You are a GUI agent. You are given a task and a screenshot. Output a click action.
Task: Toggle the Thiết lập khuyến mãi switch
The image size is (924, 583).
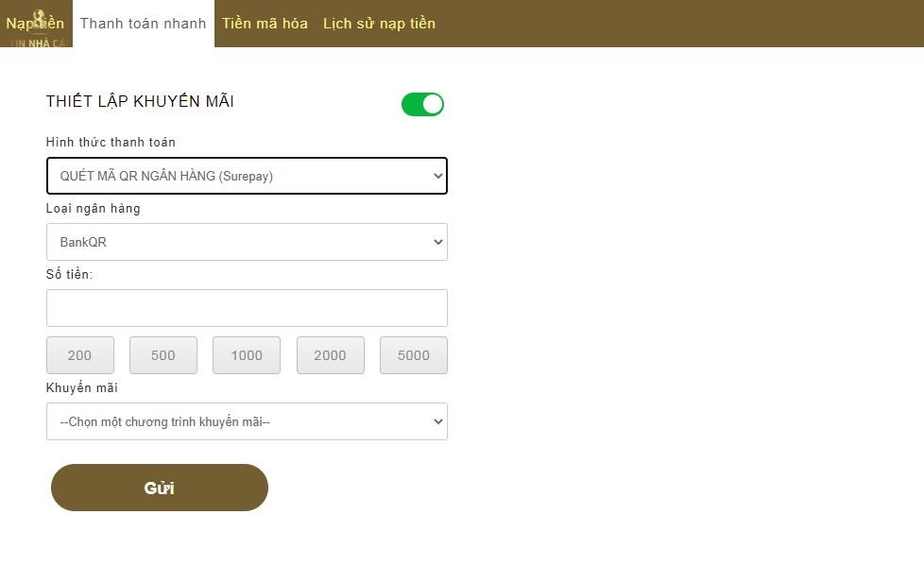[x=422, y=104]
